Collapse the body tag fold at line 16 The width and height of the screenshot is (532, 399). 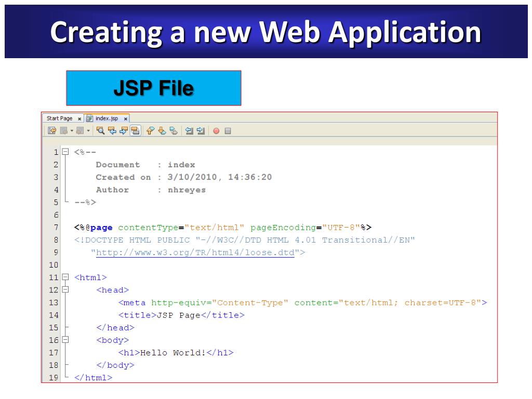[x=65, y=340]
